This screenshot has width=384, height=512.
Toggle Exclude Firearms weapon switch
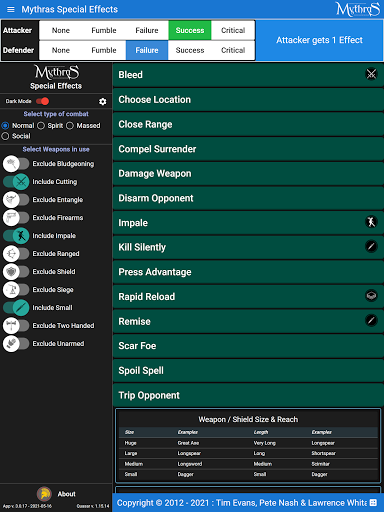click(x=16, y=218)
